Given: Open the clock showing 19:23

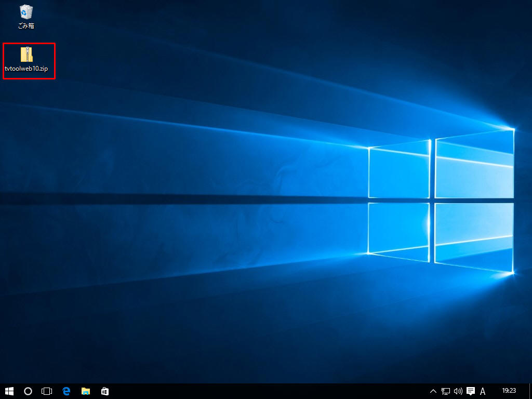Looking at the screenshot, I should [509, 391].
